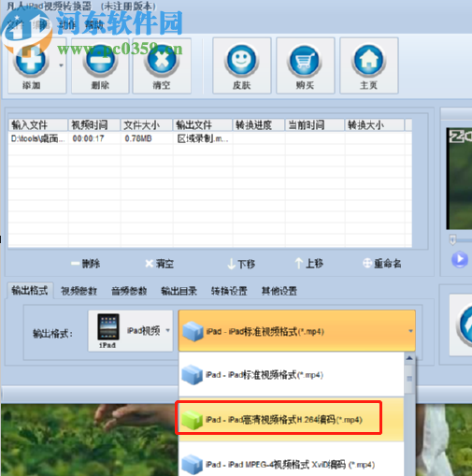Switch to the 音频参数 tab
472x476 pixels.
pos(129,291)
